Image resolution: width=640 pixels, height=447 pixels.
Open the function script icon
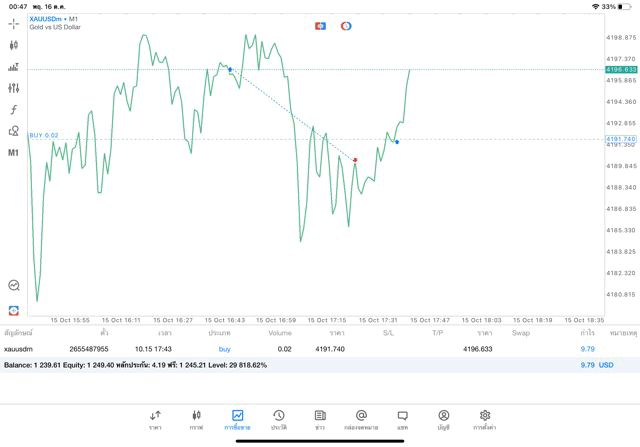click(14, 110)
